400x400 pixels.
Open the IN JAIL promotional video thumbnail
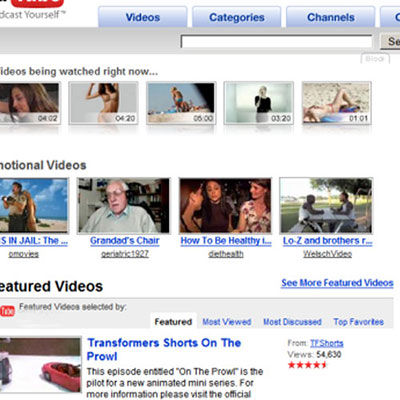(34, 205)
